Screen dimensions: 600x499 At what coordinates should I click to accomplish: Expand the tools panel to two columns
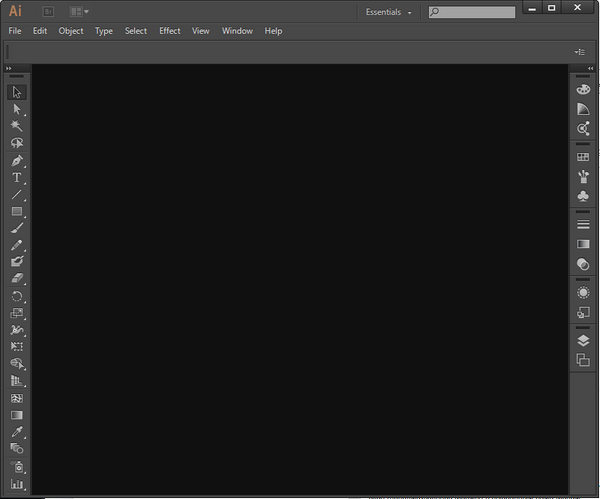pyautogui.click(x=9, y=68)
